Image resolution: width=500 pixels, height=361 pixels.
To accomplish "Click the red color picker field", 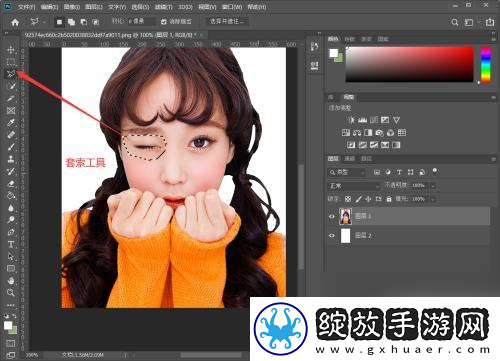I will tap(410, 64).
